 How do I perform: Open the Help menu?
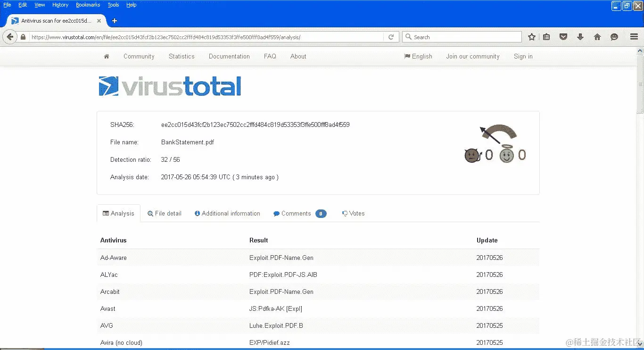point(132,5)
